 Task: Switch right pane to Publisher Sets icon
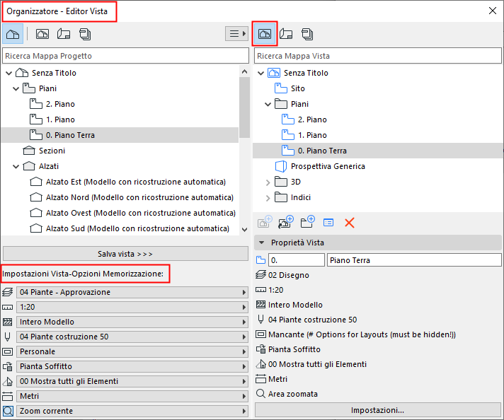(307, 34)
